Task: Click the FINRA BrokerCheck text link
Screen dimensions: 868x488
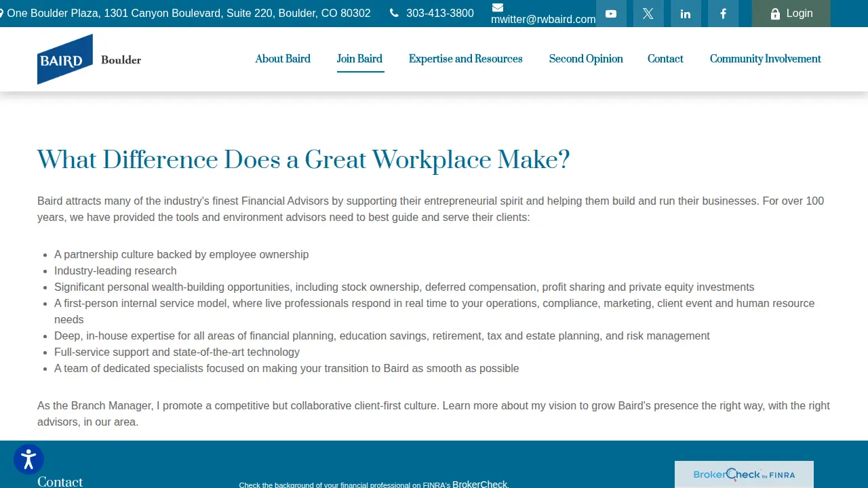Action: click(480, 484)
